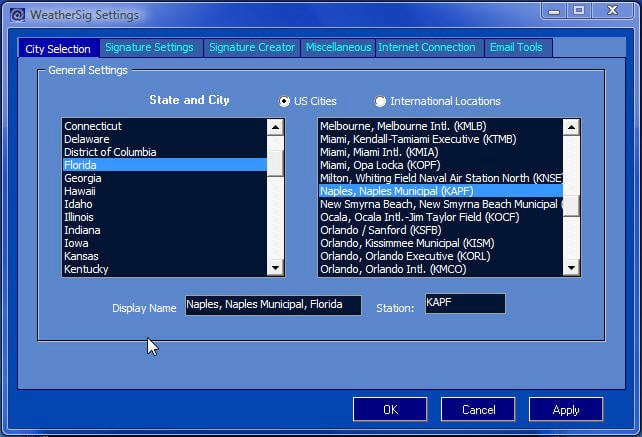Click the Cancel button
642x437 pixels.
pos(478,409)
